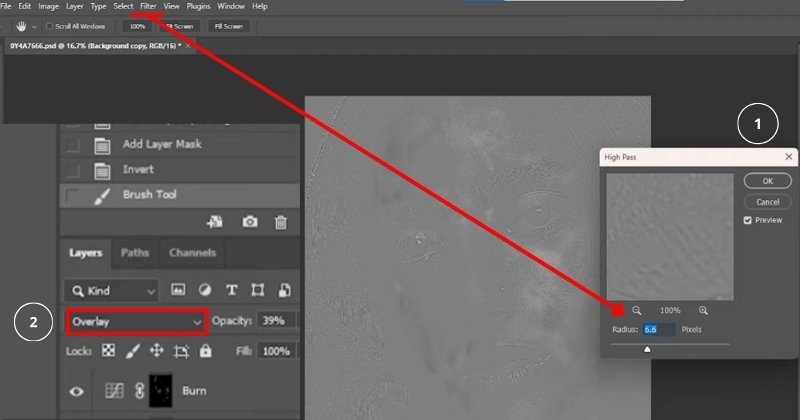Click Cancel in High Pass dialog
The image size is (800, 420).
pyautogui.click(x=768, y=202)
